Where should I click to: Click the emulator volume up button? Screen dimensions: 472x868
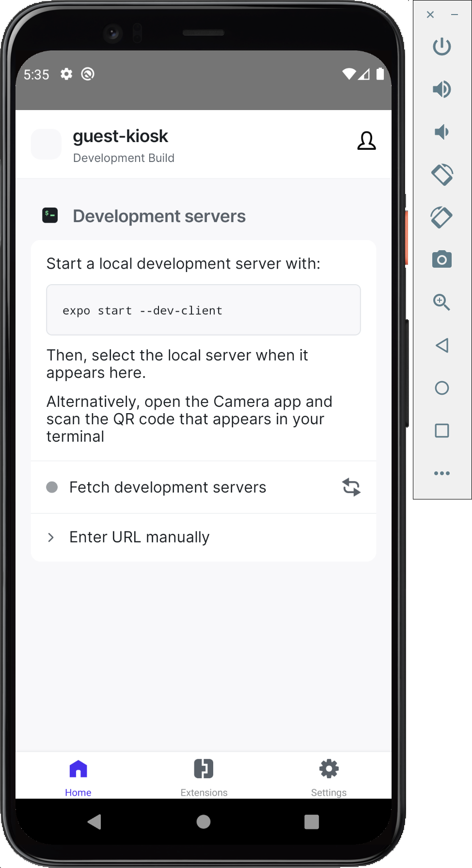(x=442, y=89)
